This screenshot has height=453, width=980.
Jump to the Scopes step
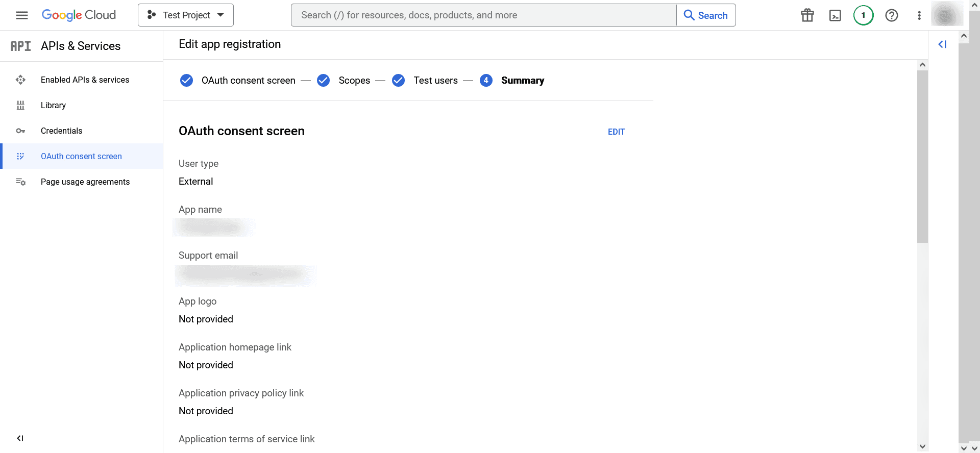point(354,81)
